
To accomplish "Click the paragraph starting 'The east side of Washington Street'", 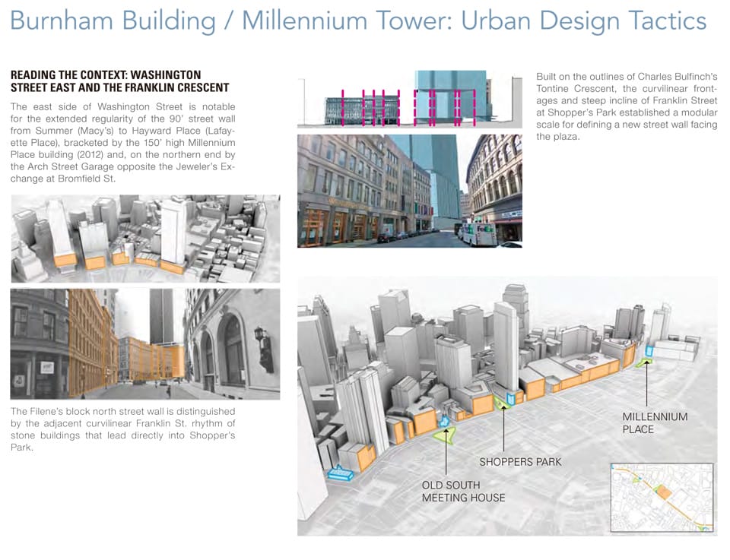I will [123, 143].
